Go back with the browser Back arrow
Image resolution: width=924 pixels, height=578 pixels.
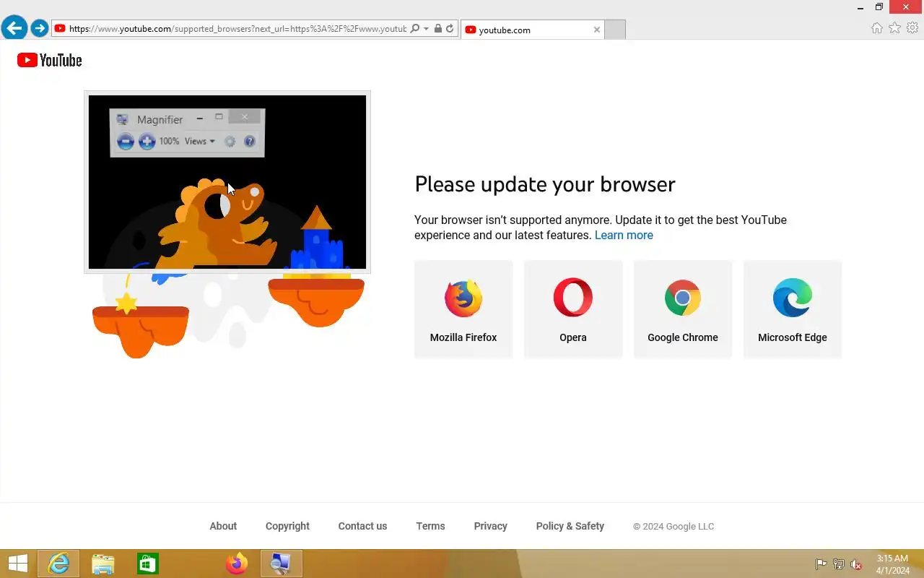pos(14,28)
